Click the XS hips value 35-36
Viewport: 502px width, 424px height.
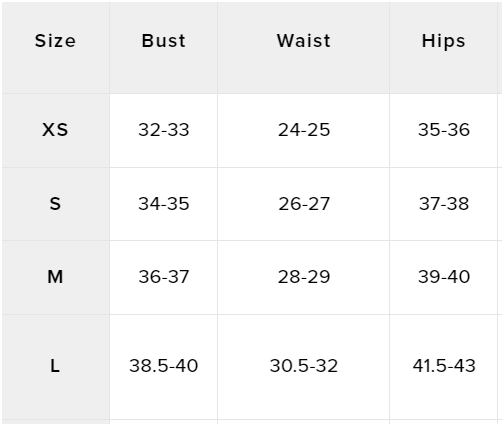pos(444,130)
